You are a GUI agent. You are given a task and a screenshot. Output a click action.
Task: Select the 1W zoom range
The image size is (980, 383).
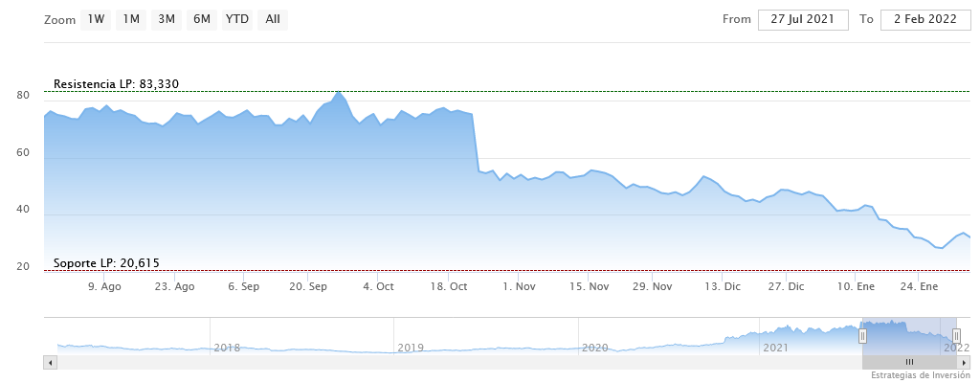coord(96,20)
